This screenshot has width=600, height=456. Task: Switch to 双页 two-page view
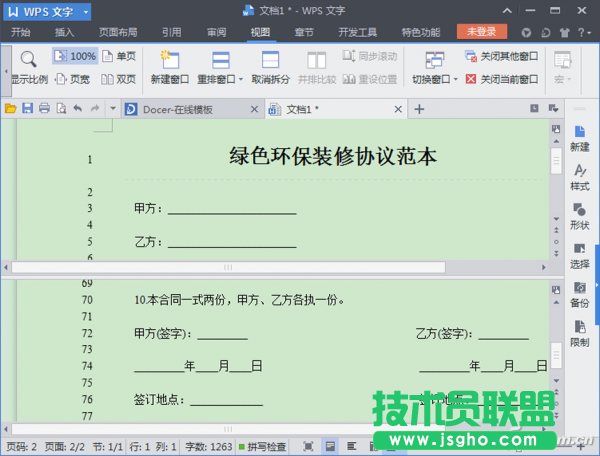(x=119, y=79)
